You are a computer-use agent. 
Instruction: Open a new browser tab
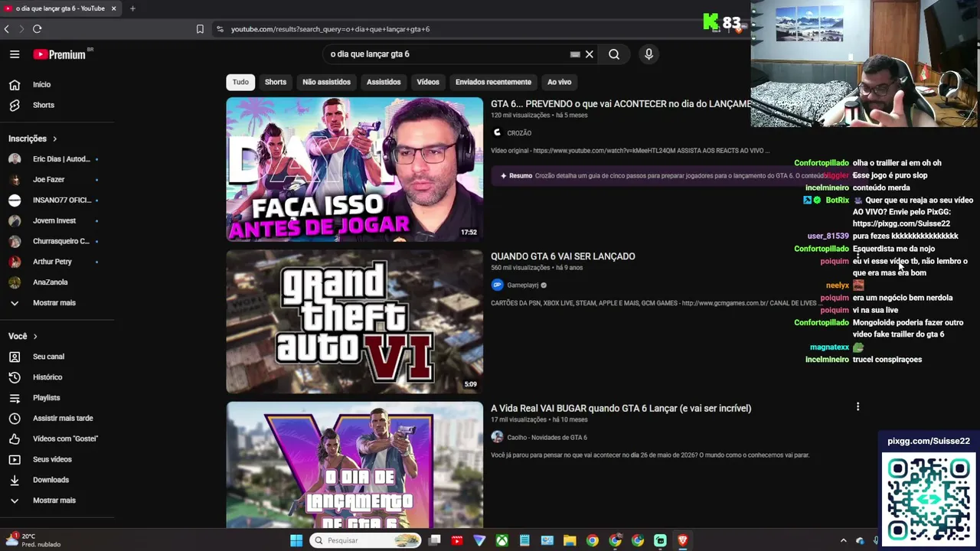pyautogui.click(x=132, y=8)
